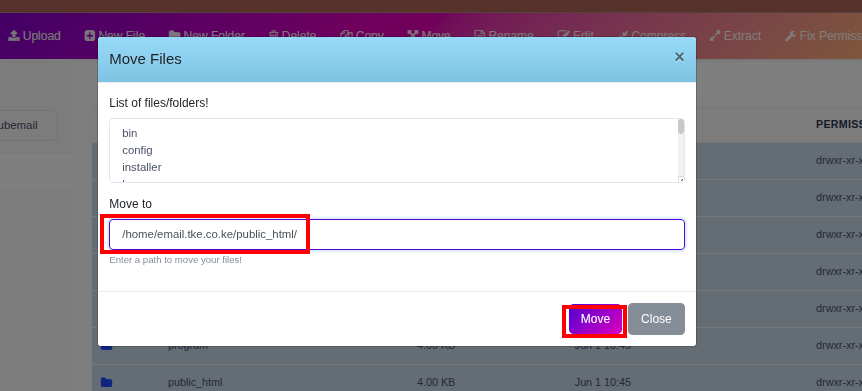
Task: Click the gray Close button
Action: 656,319
